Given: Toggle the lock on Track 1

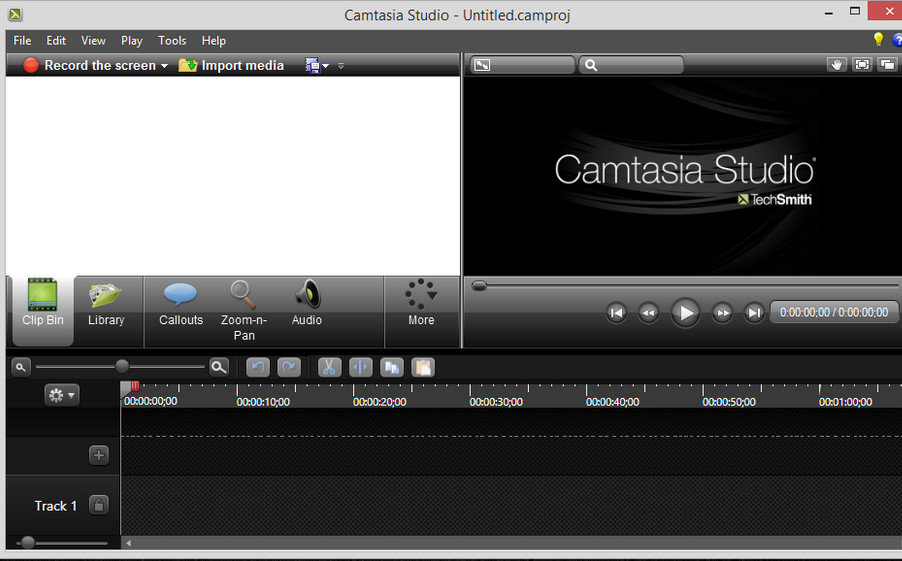Looking at the screenshot, I should (x=99, y=505).
